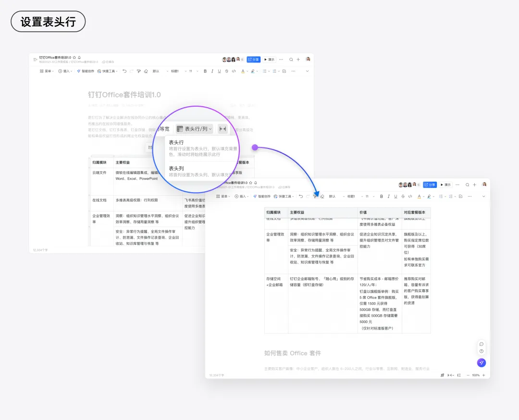Click the clear-format eraser icon in the back window
The image size is (519, 420).
click(146, 71)
